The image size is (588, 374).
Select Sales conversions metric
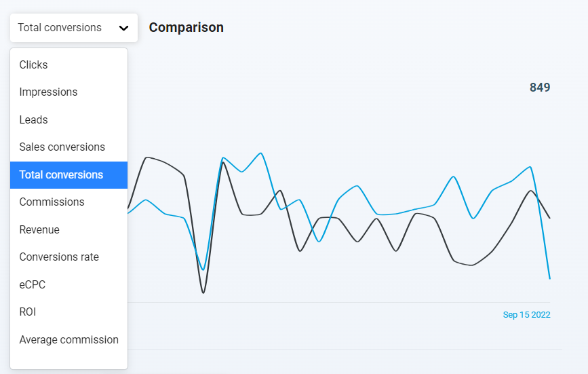coord(68,147)
